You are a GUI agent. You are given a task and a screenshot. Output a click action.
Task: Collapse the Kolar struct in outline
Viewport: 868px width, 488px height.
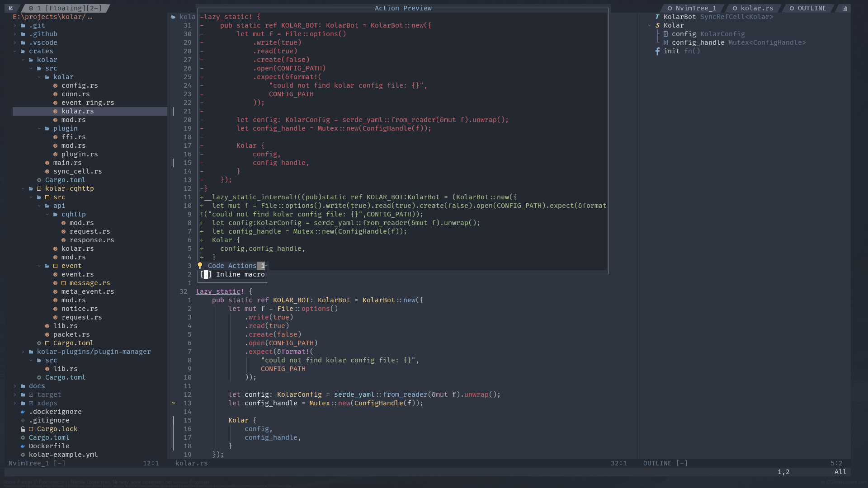tap(649, 25)
